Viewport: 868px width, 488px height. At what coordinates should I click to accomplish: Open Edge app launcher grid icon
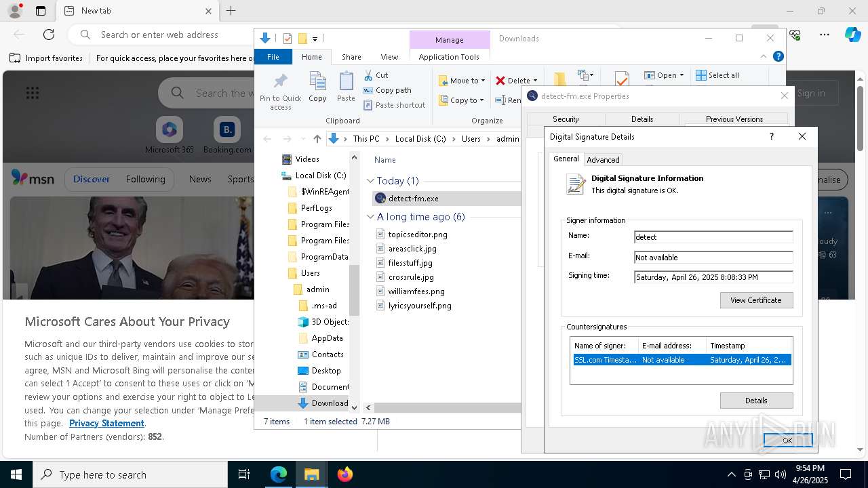[x=33, y=93]
